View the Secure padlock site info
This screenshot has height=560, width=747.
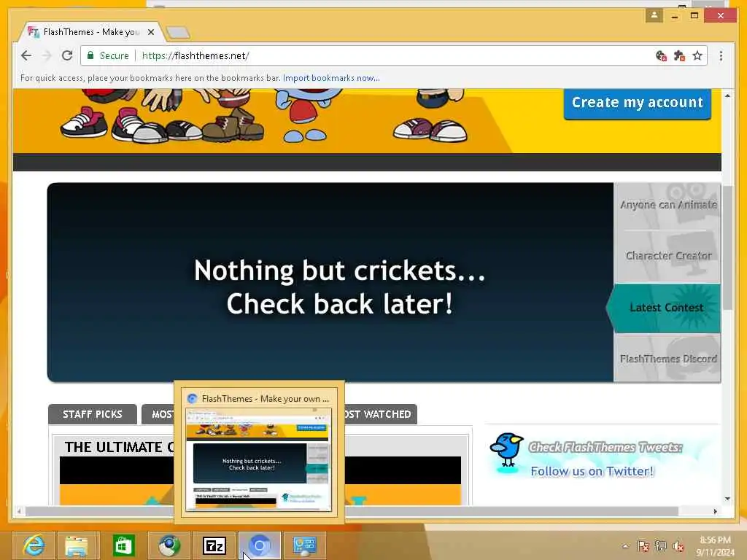click(109, 55)
